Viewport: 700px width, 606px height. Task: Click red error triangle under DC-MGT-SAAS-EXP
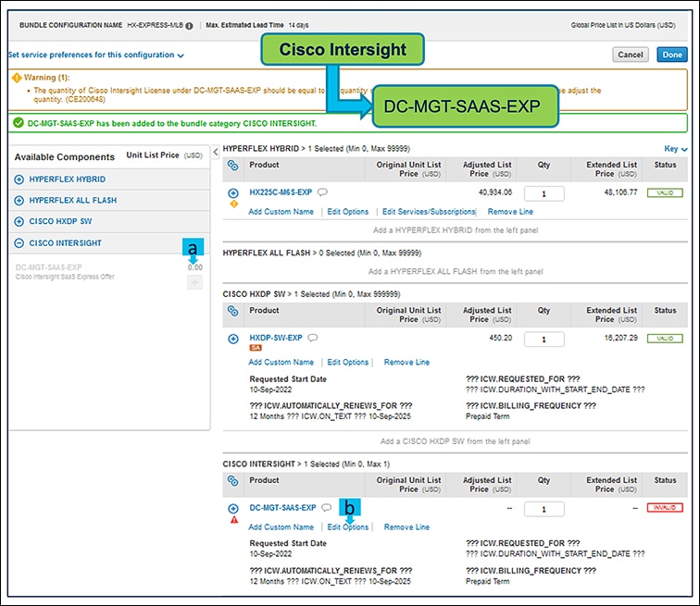tap(234, 520)
